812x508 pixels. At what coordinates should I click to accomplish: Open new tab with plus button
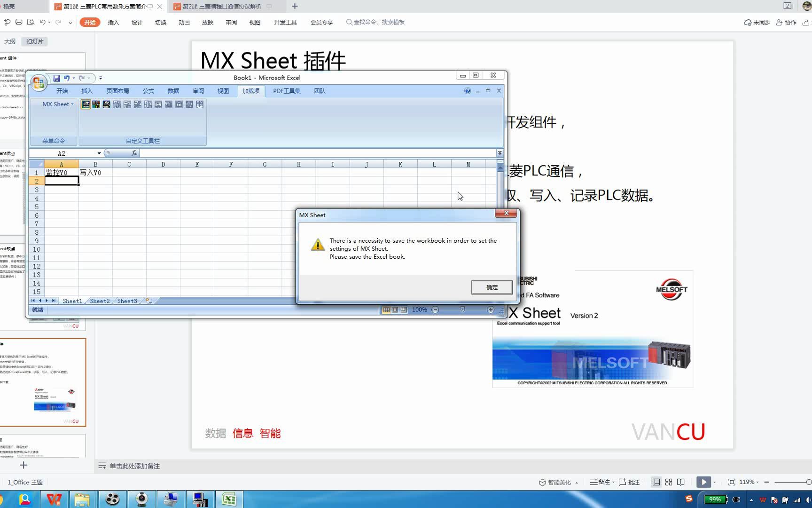click(295, 6)
